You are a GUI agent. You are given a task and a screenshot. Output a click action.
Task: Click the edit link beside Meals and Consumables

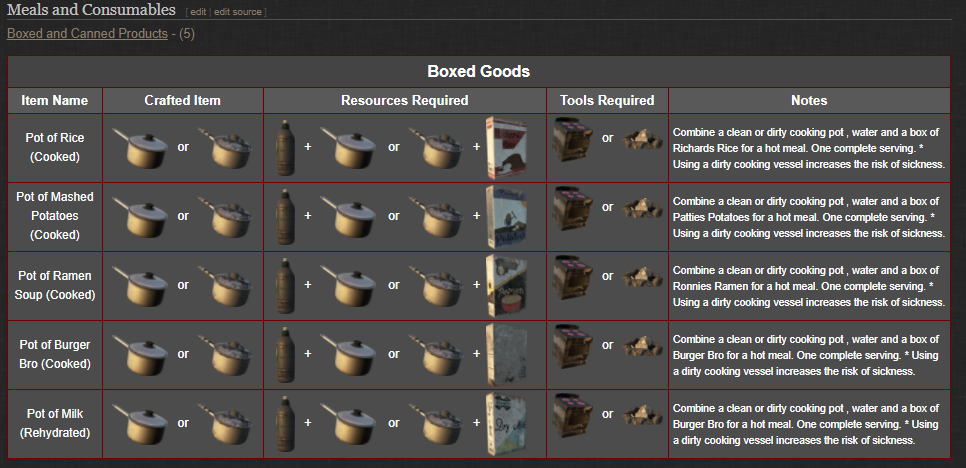tap(198, 12)
